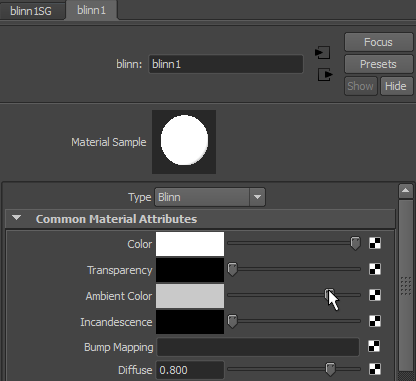The height and width of the screenshot is (381, 416).
Task: Click the Bump Mapping checker icon
Action: pos(374,347)
